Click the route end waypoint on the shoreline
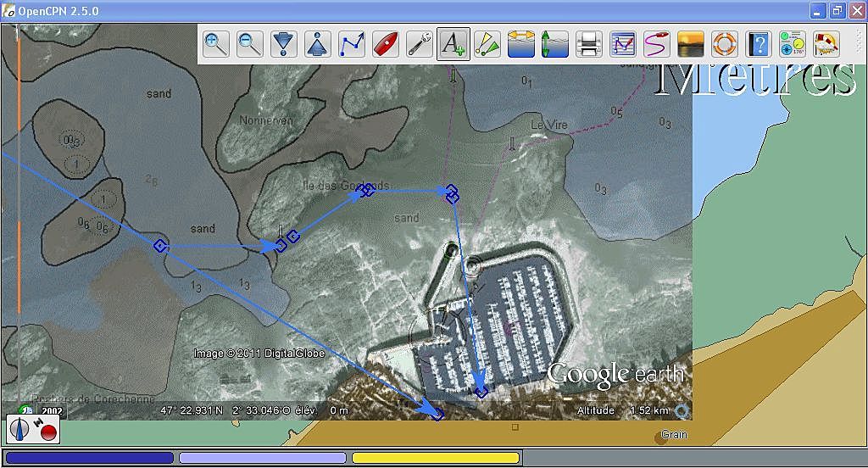Image resolution: width=868 pixels, height=468 pixels. [x=438, y=414]
